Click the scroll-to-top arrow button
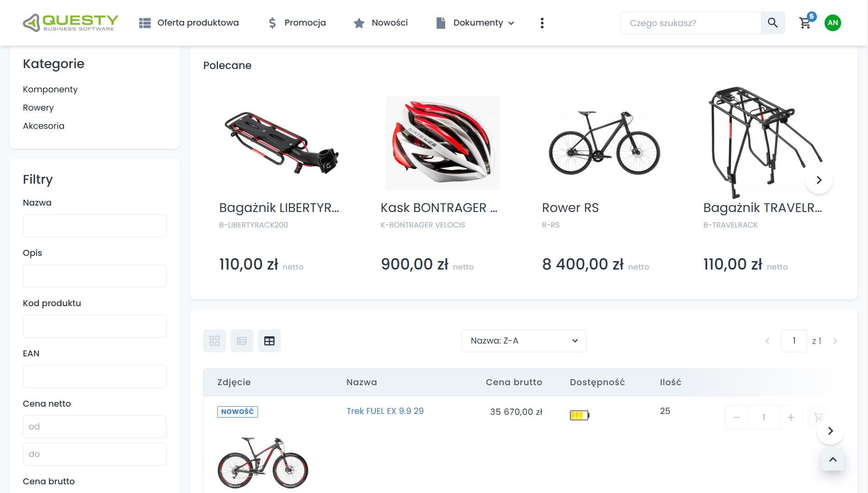 [833, 460]
